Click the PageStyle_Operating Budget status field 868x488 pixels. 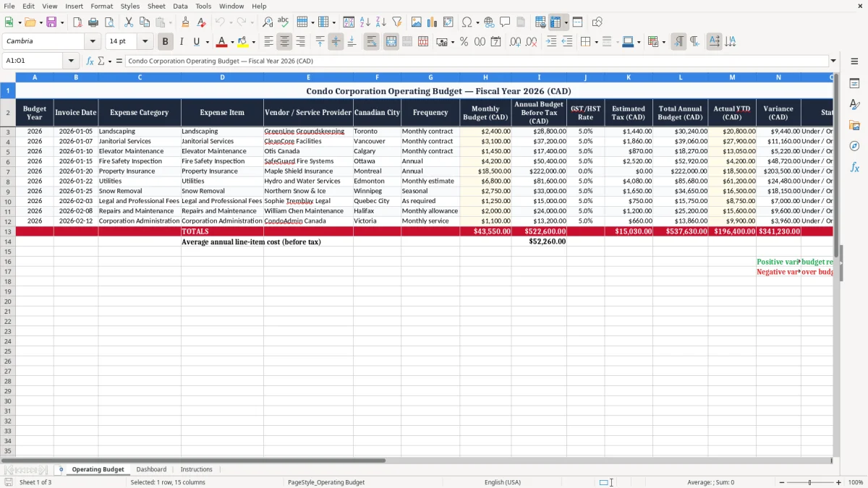(326, 482)
